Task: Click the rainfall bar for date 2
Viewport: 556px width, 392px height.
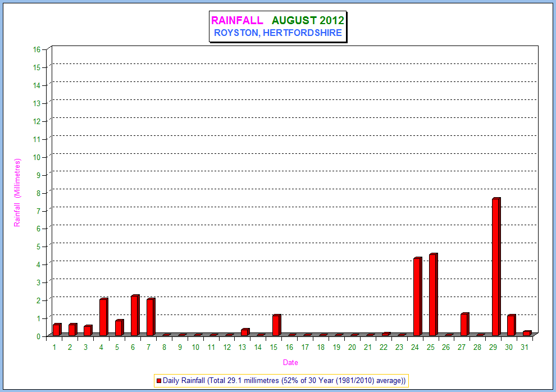Action: pyautogui.click(x=72, y=330)
